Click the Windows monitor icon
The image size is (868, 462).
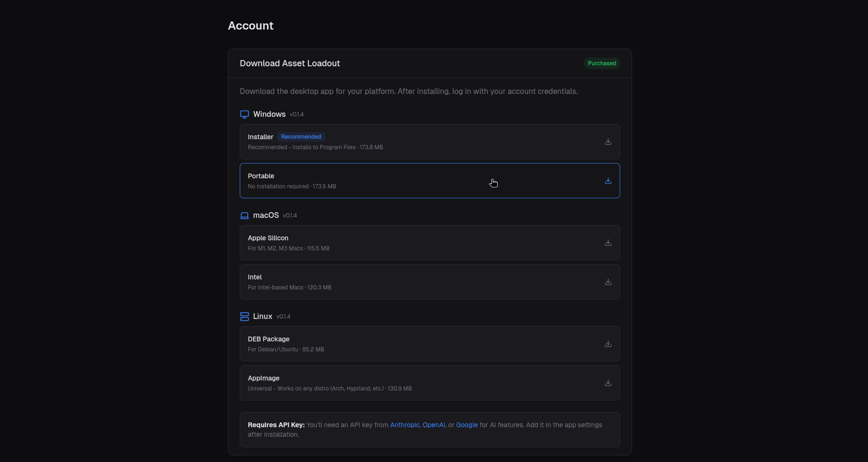pyautogui.click(x=245, y=114)
